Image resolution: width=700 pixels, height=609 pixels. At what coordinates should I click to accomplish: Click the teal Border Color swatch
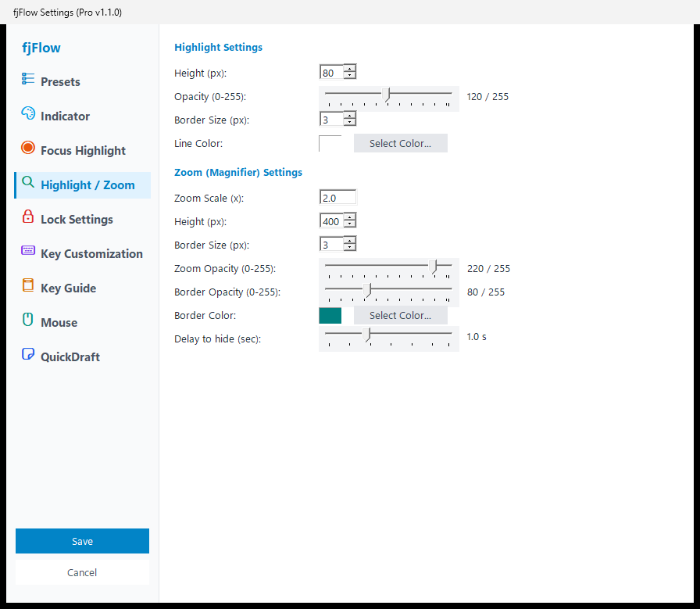[330, 316]
